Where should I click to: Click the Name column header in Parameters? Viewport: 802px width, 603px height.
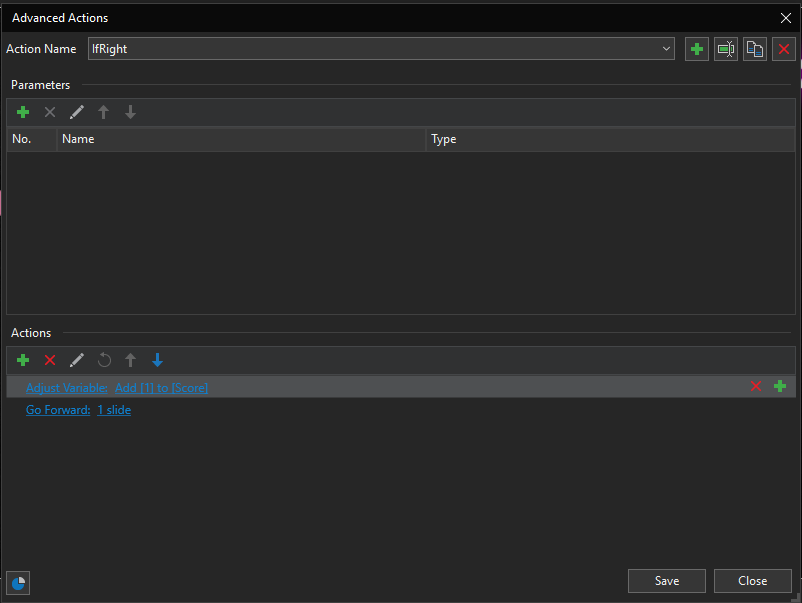click(x=241, y=139)
